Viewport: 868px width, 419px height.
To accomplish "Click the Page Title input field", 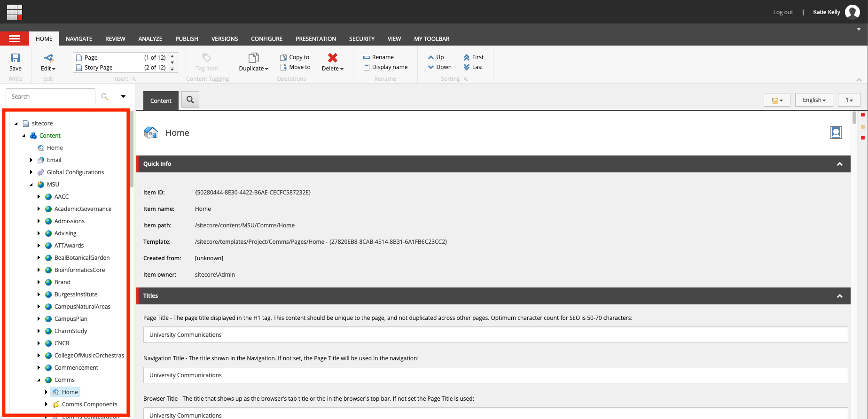I will point(495,335).
